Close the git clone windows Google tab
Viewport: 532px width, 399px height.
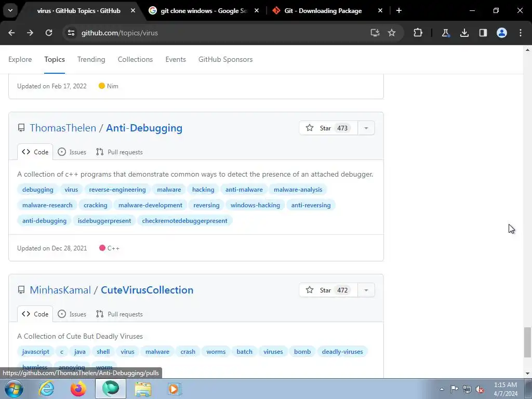tap(257, 11)
